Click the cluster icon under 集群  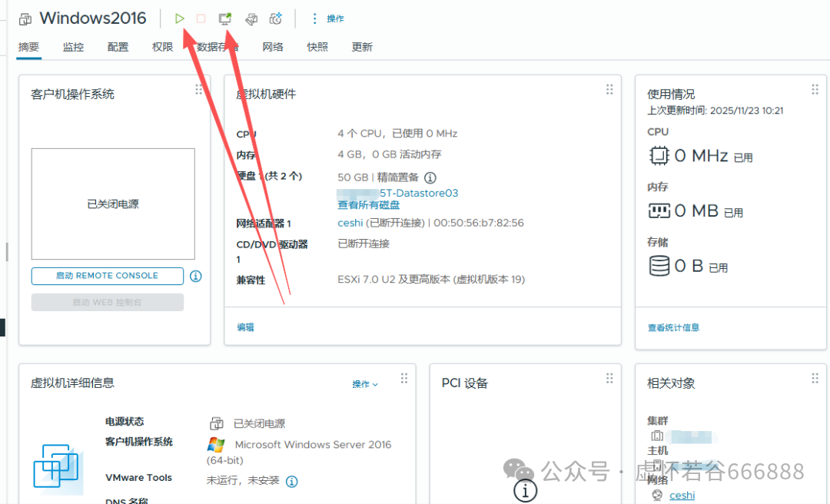click(x=657, y=436)
